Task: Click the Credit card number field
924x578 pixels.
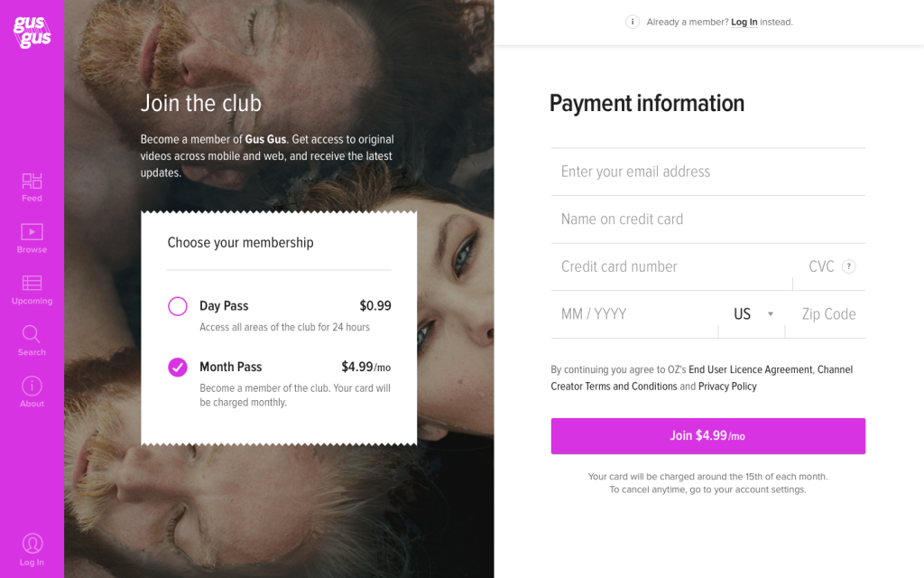Action: [671, 266]
